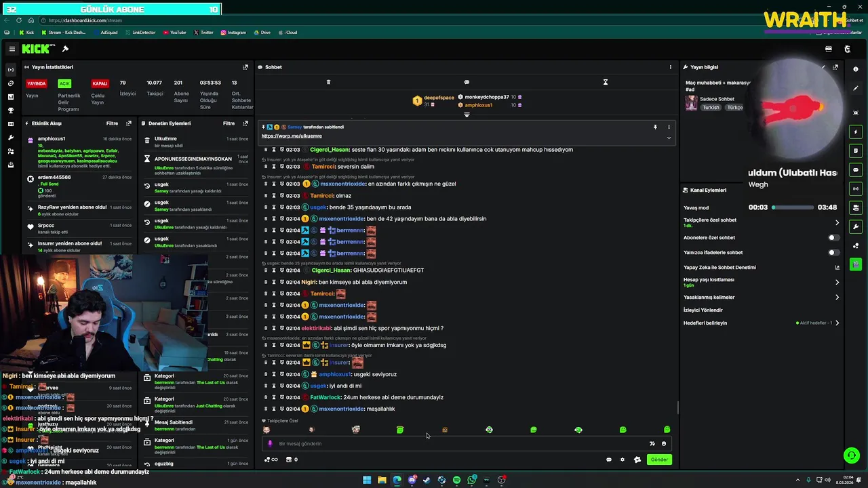Screen dimensions: 868x488
Task: Open the translate icon in chat input
Action: tap(652, 443)
